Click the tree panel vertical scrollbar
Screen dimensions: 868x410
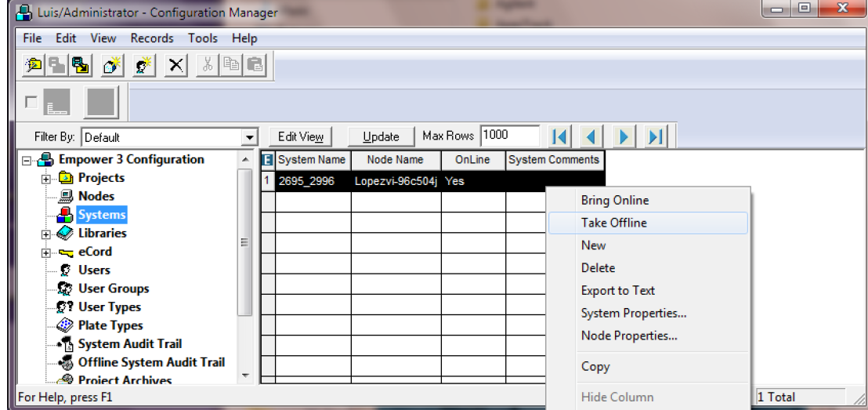pos(245,243)
